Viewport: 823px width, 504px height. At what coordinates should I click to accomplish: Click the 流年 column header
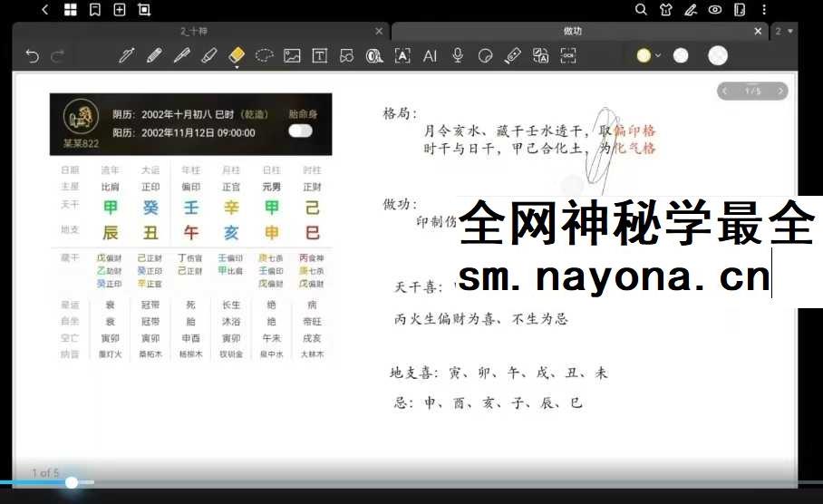[111, 170]
